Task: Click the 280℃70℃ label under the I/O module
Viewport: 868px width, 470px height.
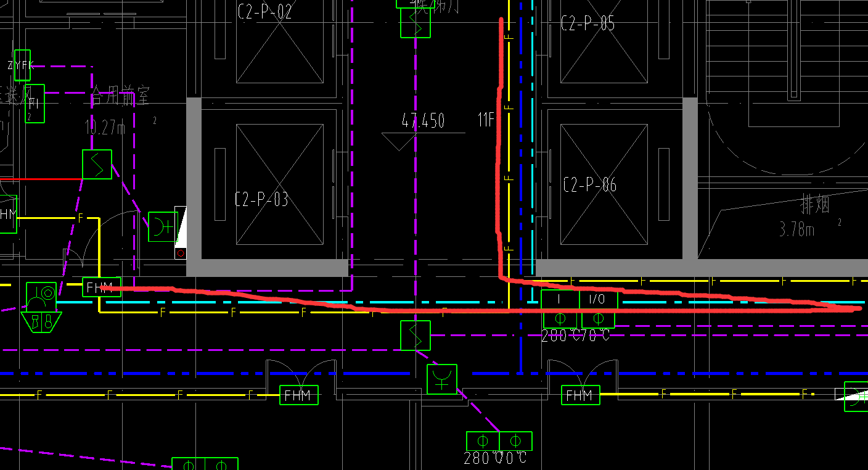Action: 576,336
